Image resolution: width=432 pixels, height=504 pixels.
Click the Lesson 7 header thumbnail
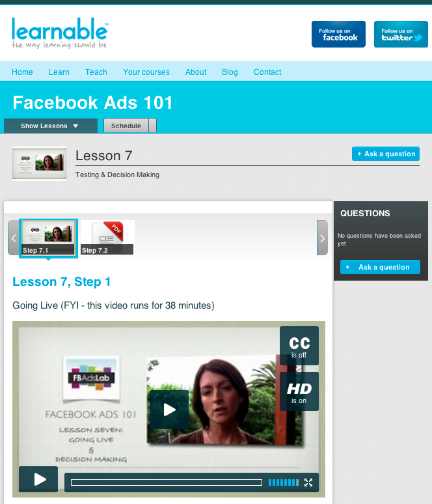coord(40,164)
